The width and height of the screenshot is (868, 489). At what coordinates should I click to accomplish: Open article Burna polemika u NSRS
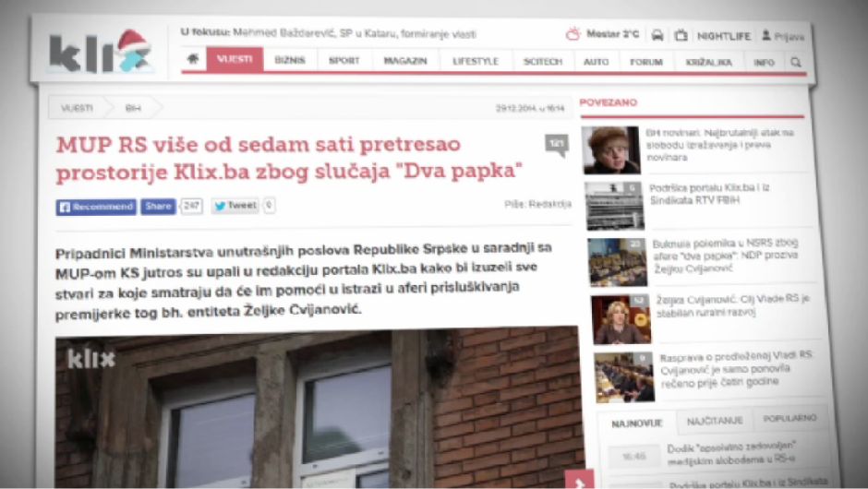coord(725,256)
